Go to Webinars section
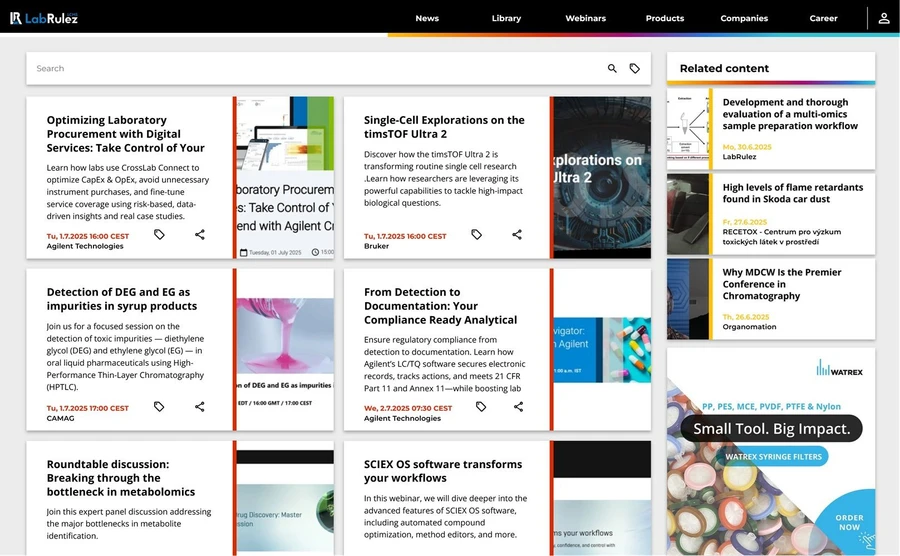900x556 pixels. [585, 18]
